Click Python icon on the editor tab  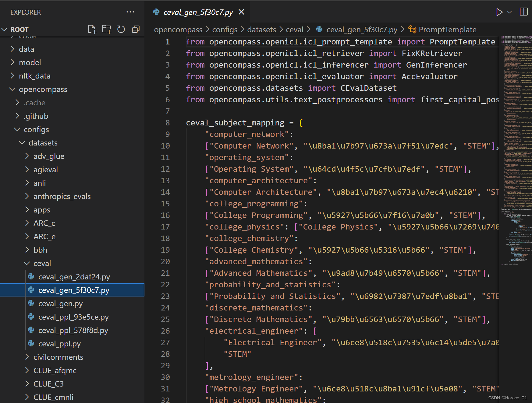click(x=157, y=12)
